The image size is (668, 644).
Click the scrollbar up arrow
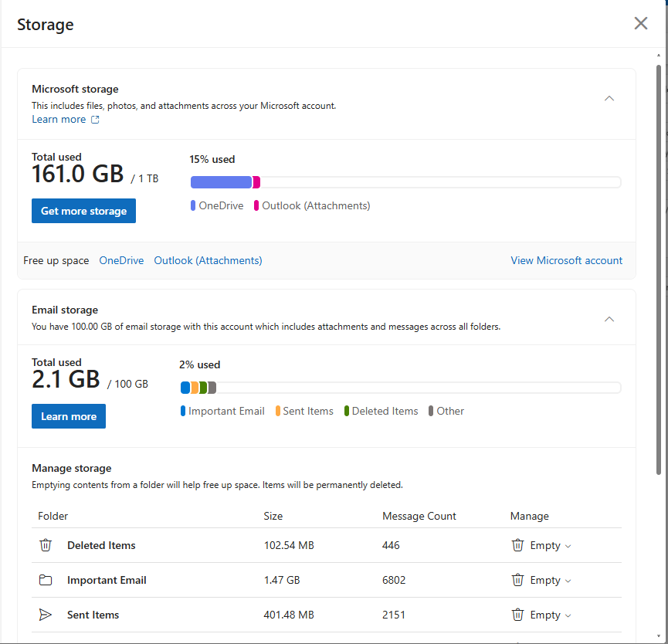tap(659, 56)
